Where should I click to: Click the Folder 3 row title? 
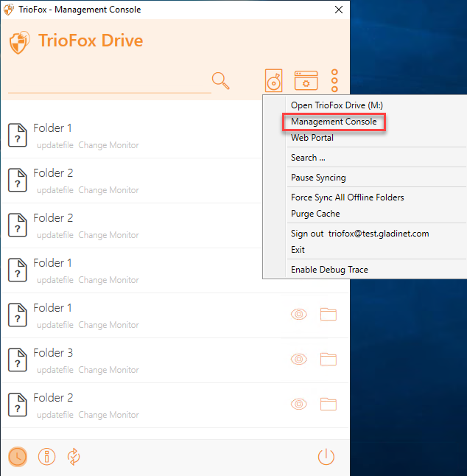coord(53,353)
